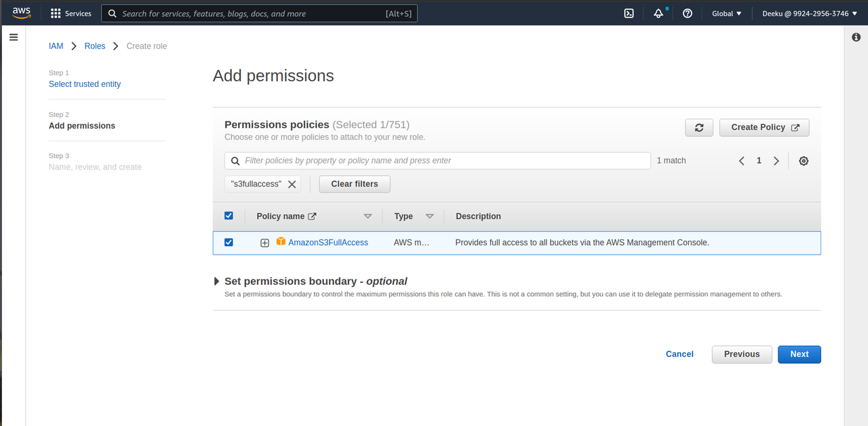Open the Services menu

[71, 14]
